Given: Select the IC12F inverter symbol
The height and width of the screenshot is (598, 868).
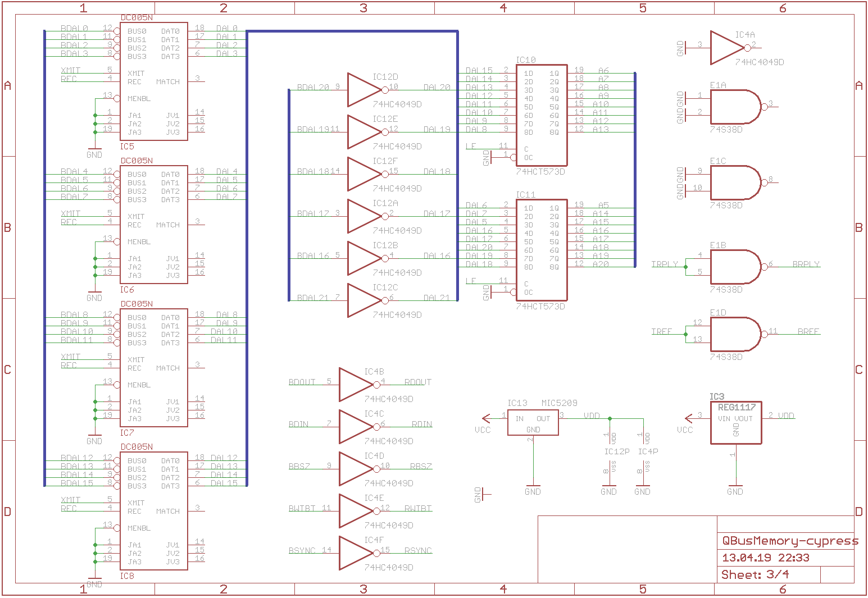Looking at the screenshot, I should (368, 174).
